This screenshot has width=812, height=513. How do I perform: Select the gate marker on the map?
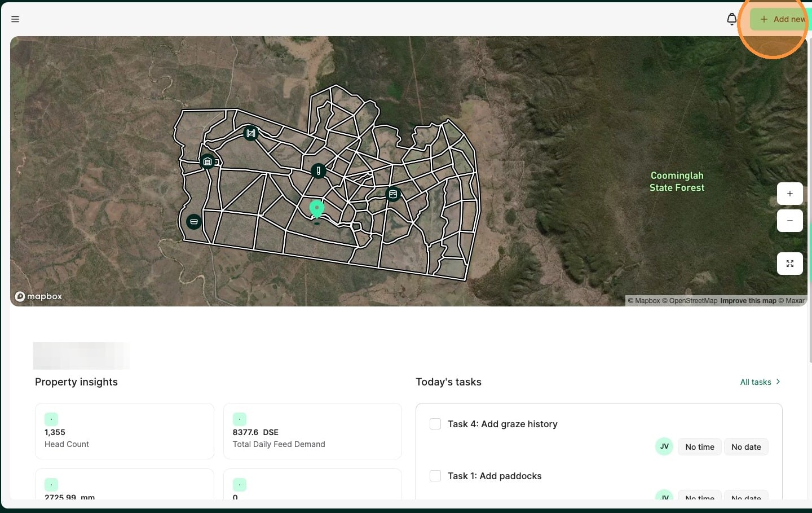coord(251,133)
